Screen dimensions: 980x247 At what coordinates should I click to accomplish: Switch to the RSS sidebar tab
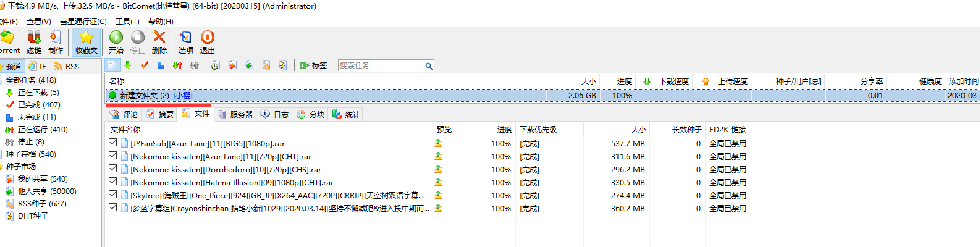pyautogui.click(x=67, y=66)
